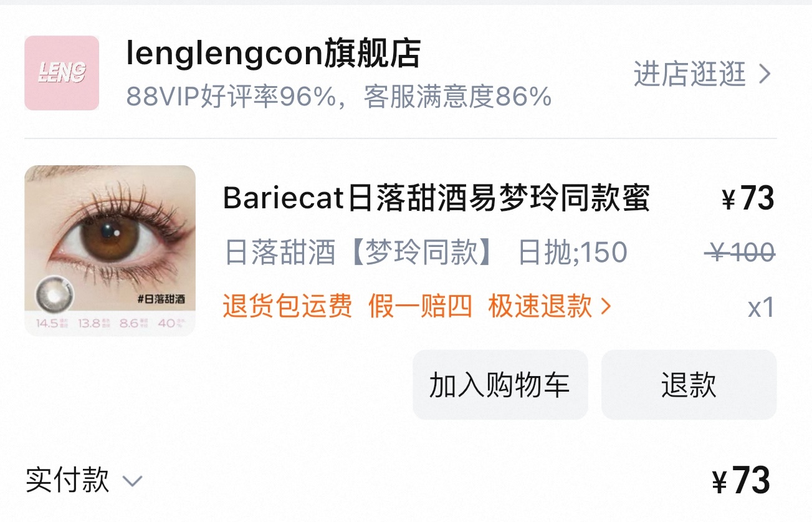The height and width of the screenshot is (522, 812).
Task: Click the 加入购物车 button
Action: pos(500,384)
